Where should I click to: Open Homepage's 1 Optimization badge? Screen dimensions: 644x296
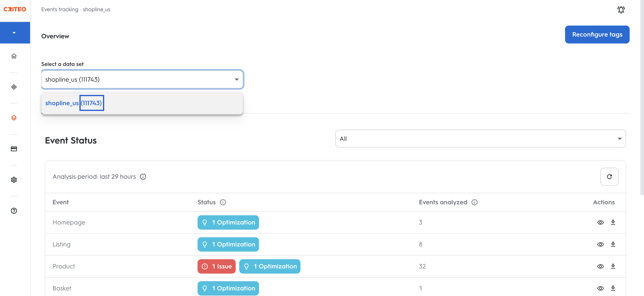pos(228,222)
